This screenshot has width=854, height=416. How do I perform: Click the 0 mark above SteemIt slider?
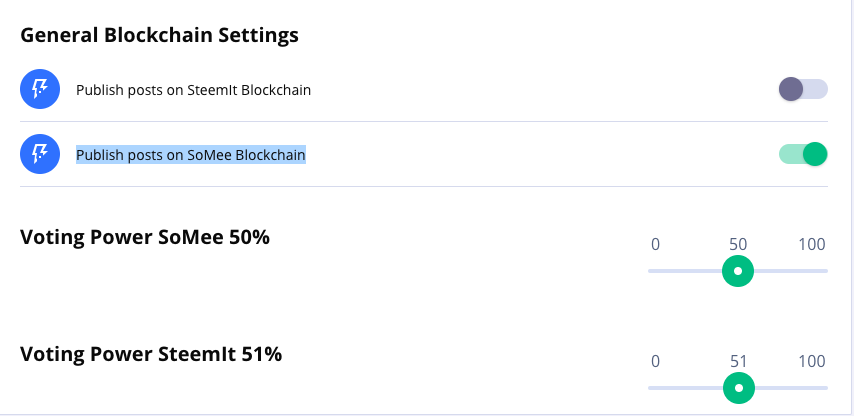(655, 361)
